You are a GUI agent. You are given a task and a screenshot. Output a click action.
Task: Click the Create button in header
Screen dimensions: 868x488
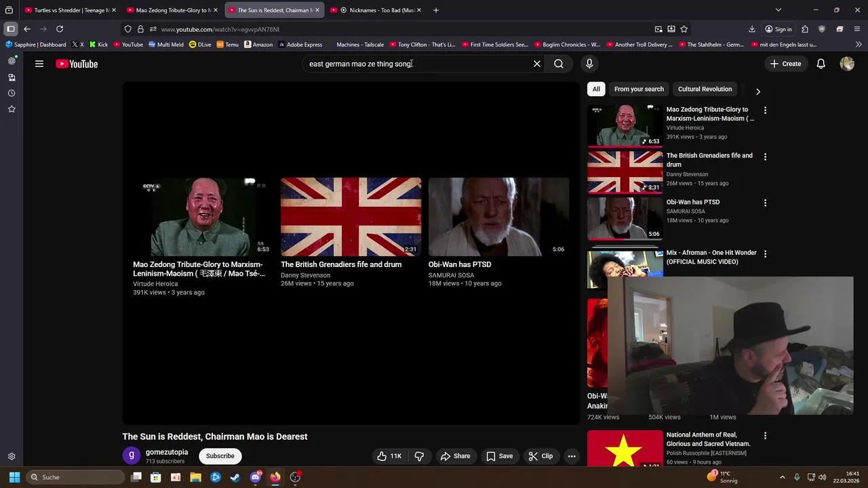(785, 64)
